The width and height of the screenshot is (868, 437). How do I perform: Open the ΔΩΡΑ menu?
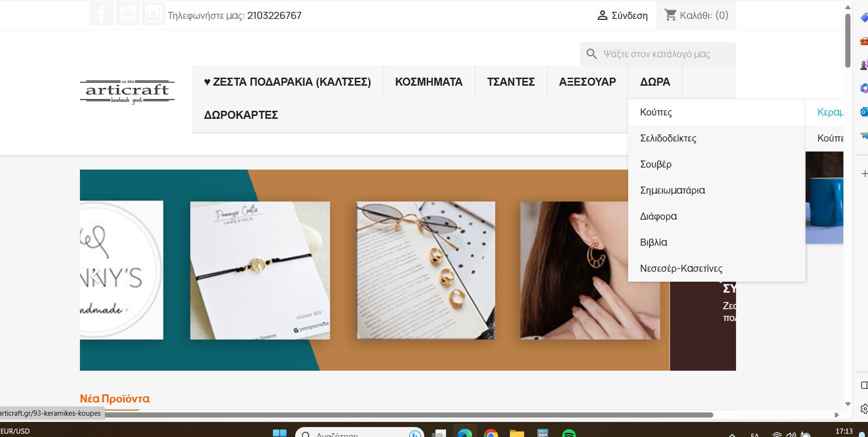655,82
